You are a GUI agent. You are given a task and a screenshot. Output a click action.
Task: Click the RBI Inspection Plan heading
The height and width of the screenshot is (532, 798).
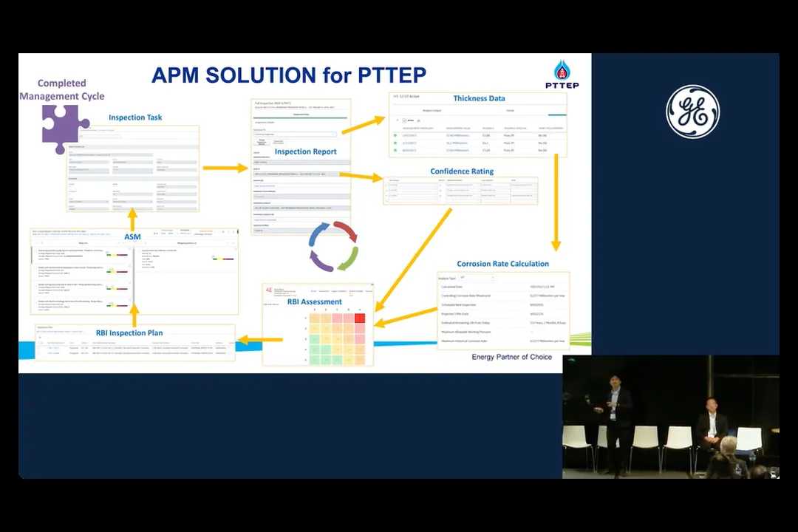pos(129,333)
